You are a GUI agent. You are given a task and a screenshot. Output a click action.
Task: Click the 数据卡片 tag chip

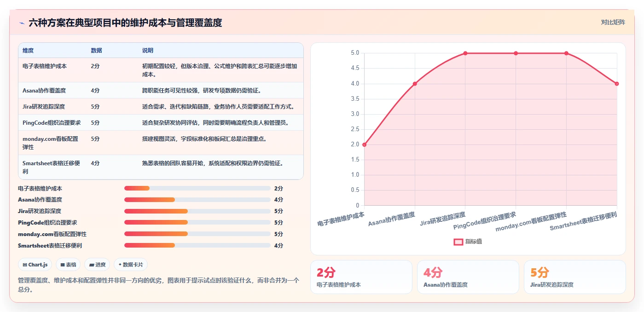point(131,265)
